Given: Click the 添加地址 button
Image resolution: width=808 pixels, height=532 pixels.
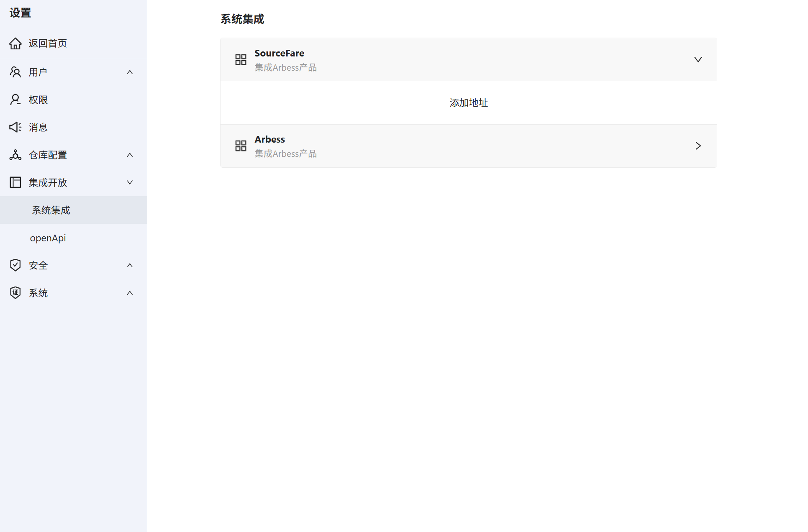Looking at the screenshot, I should click(469, 103).
